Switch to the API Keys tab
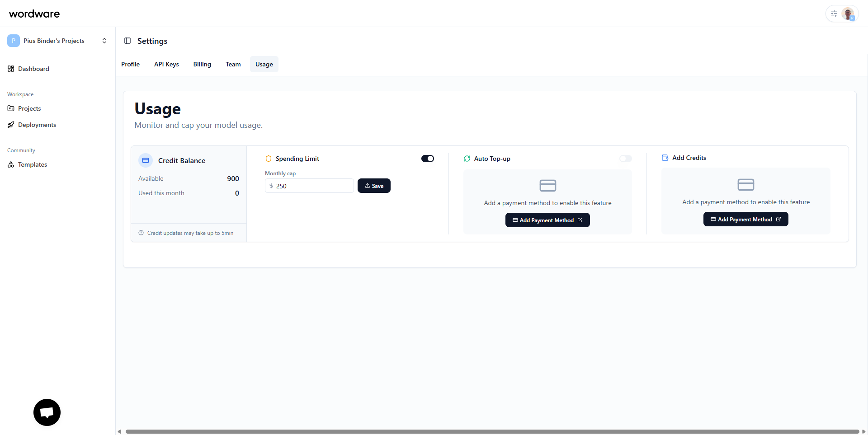Screen dimensions: 868x435 [x=166, y=64]
